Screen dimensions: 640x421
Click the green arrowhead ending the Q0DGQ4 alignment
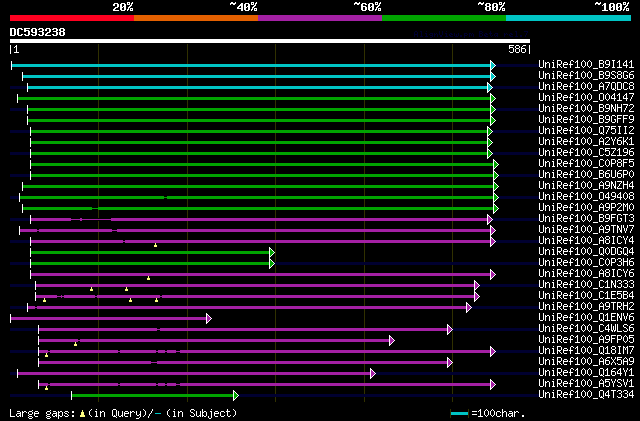[272, 253]
